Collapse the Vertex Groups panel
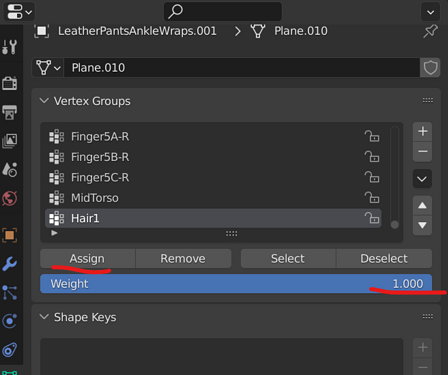 (x=44, y=101)
